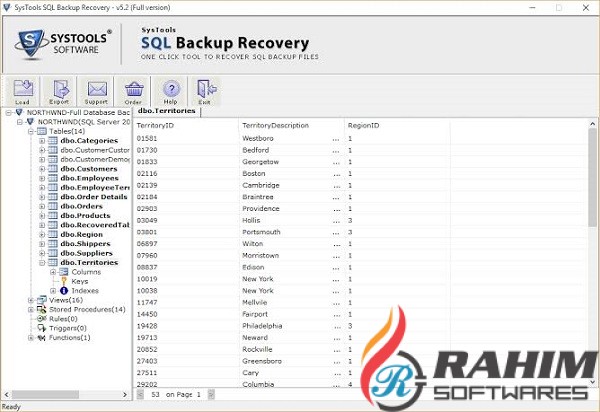Click the Rules node icon

[42, 319]
